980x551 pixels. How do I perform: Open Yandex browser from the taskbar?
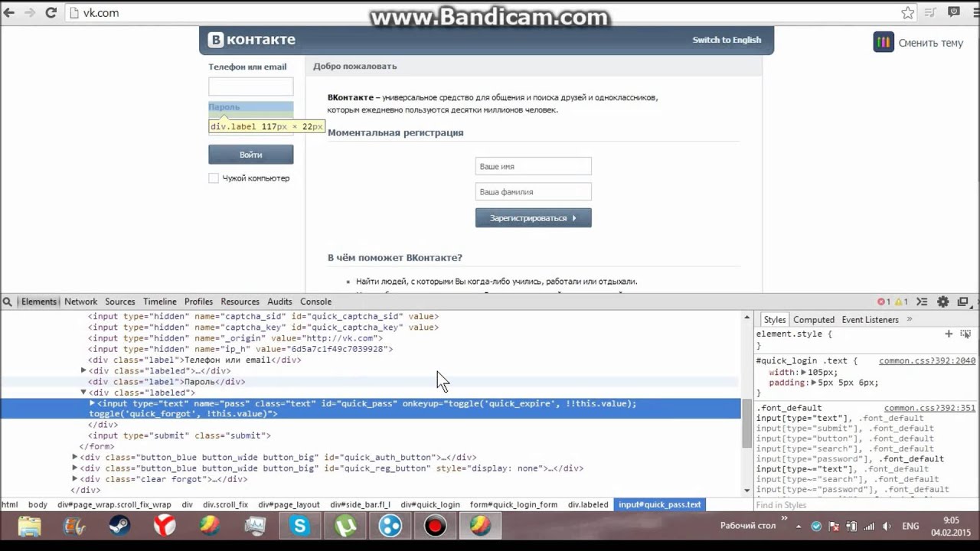(165, 526)
